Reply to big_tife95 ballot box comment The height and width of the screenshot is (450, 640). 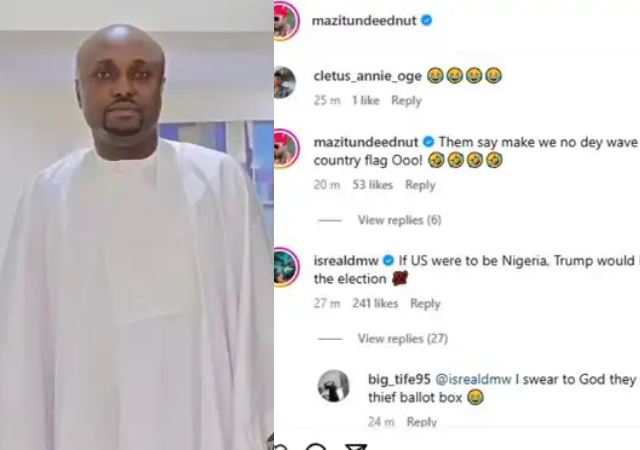coord(422,422)
